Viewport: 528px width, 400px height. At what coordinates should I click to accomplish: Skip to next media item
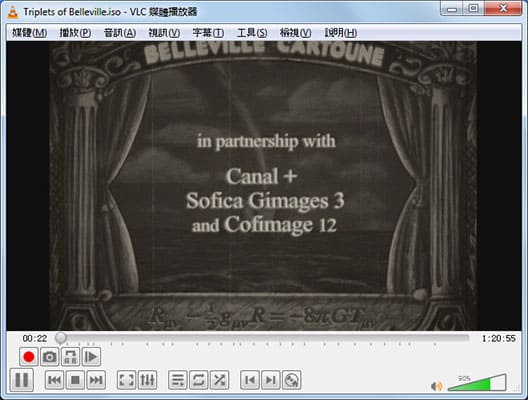click(x=96, y=380)
